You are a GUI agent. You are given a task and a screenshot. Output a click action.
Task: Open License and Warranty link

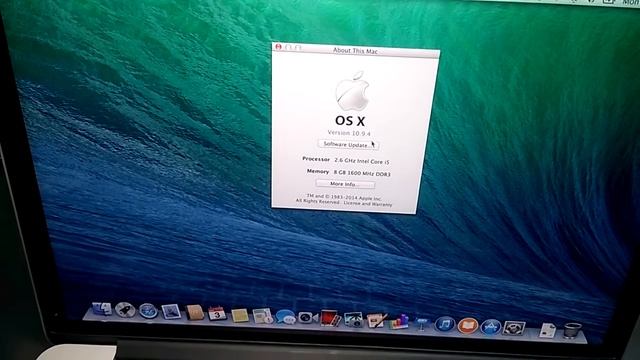click(x=368, y=203)
